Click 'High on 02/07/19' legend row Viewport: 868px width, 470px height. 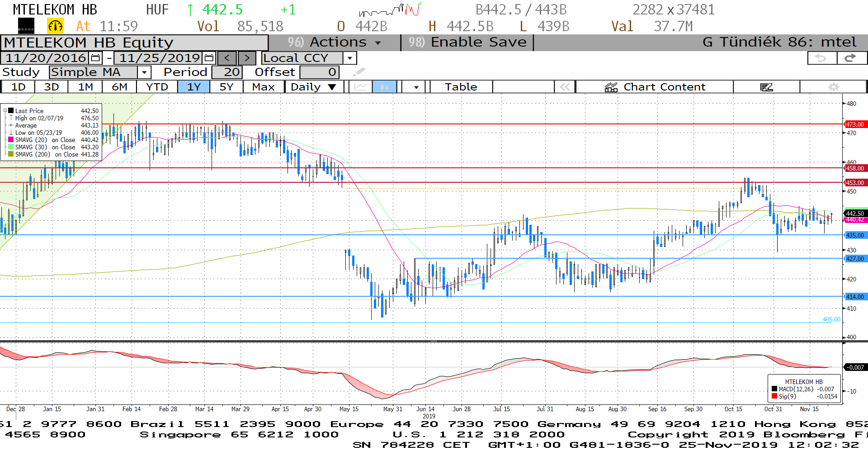pyautogui.click(x=53, y=118)
